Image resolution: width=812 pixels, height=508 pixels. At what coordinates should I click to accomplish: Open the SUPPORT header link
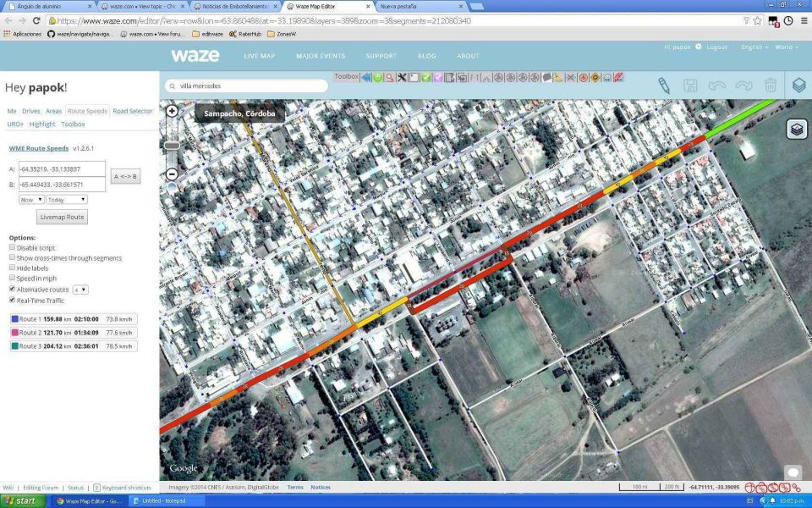381,56
